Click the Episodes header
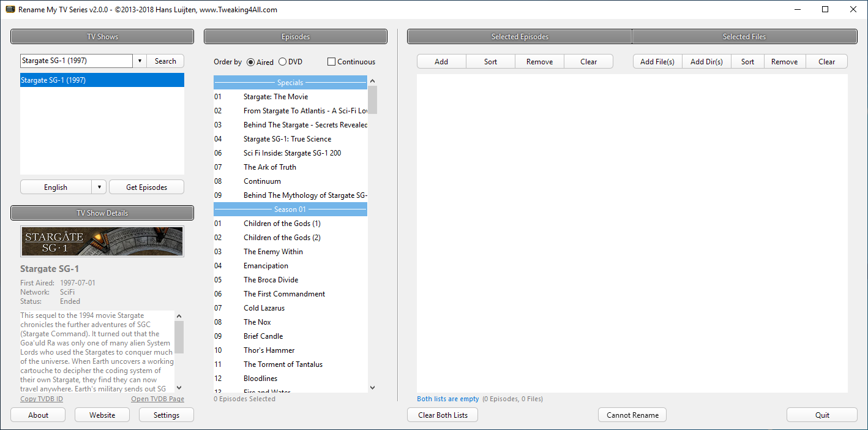 (x=296, y=37)
